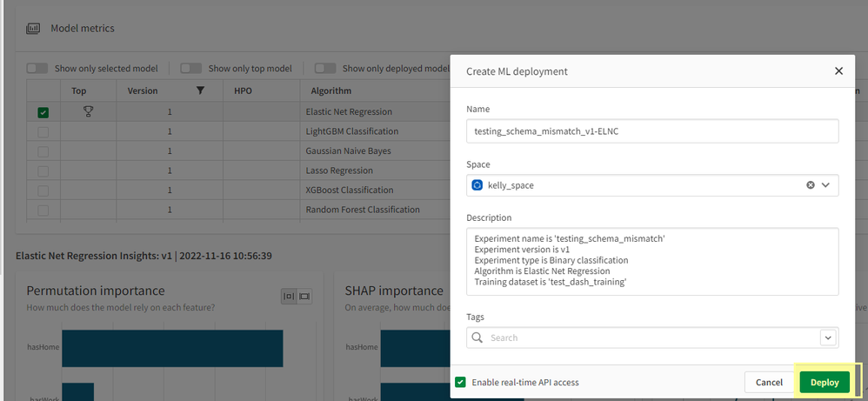Image resolution: width=868 pixels, height=401 pixels.
Task: Select the Random Forest Classification algorithm cell
Action: coord(363,210)
